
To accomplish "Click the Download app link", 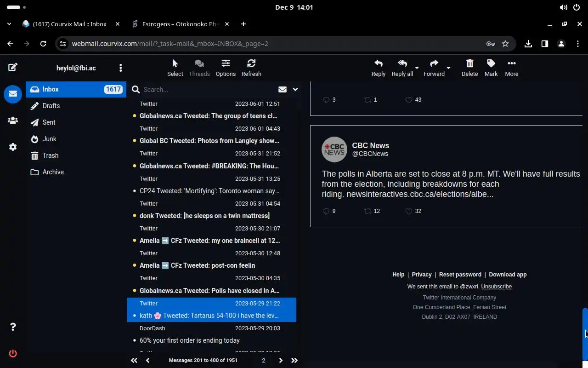I will click(x=508, y=275).
